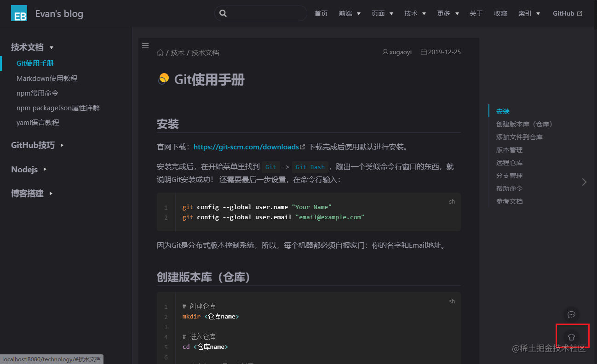
Task: Open the 关于 page
Action: pyautogui.click(x=476, y=13)
